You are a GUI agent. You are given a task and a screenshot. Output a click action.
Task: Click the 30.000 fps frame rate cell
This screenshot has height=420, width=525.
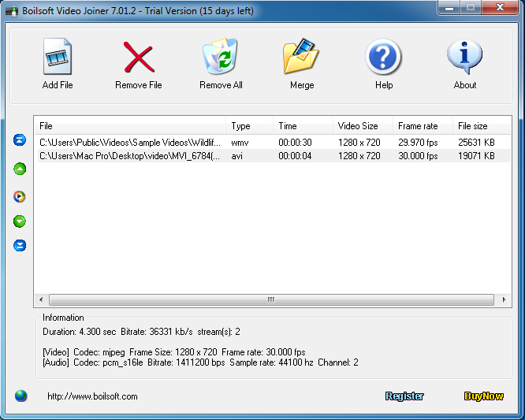tap(418, 156)
